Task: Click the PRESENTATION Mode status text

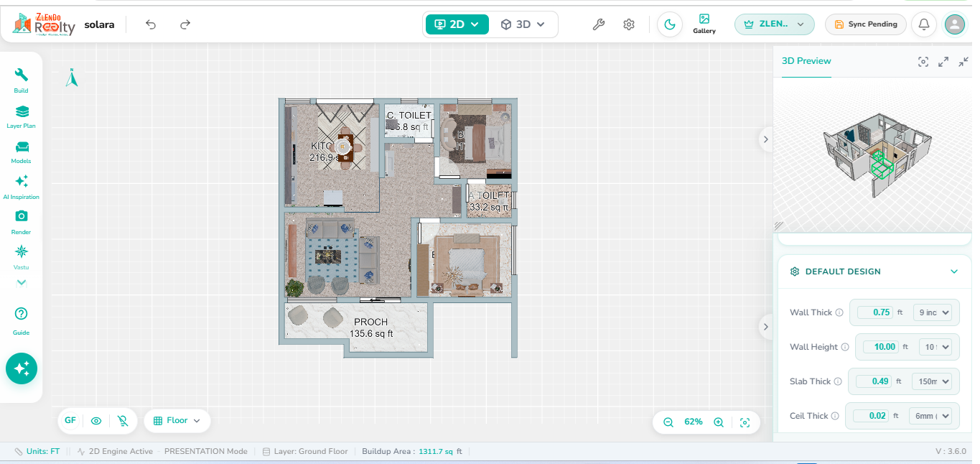Action: coord(206,452)
